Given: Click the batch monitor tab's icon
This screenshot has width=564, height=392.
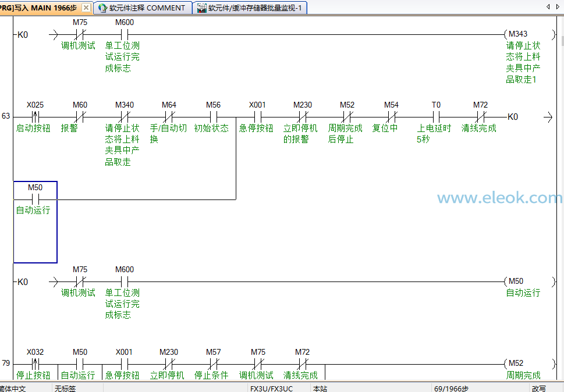Looking at the screenshot, I should 202,8.
